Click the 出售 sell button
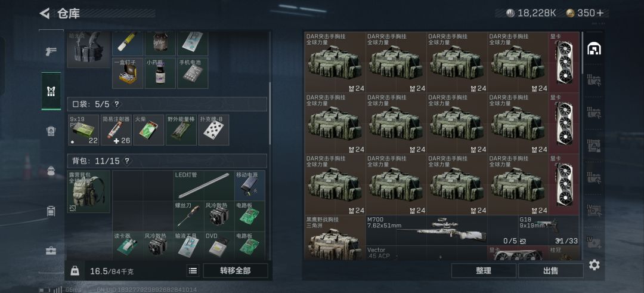The image size is (644, 293). point(550,271)
